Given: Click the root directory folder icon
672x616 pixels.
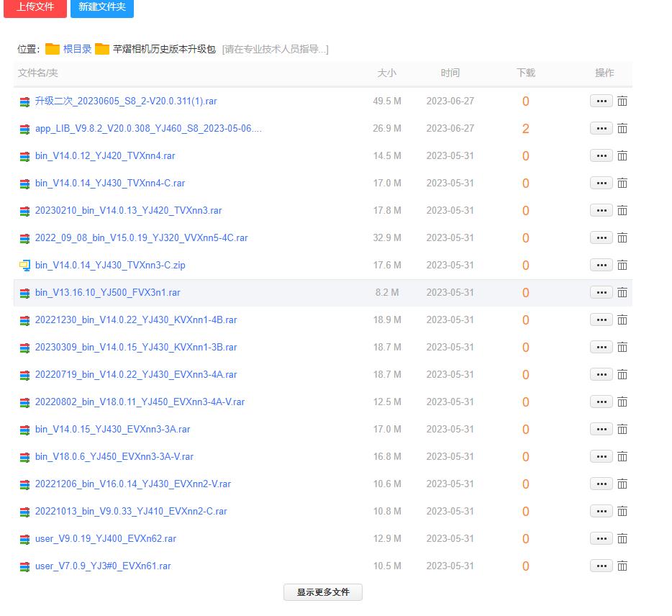Looking at the screenshot, I should tap(53, 49).
